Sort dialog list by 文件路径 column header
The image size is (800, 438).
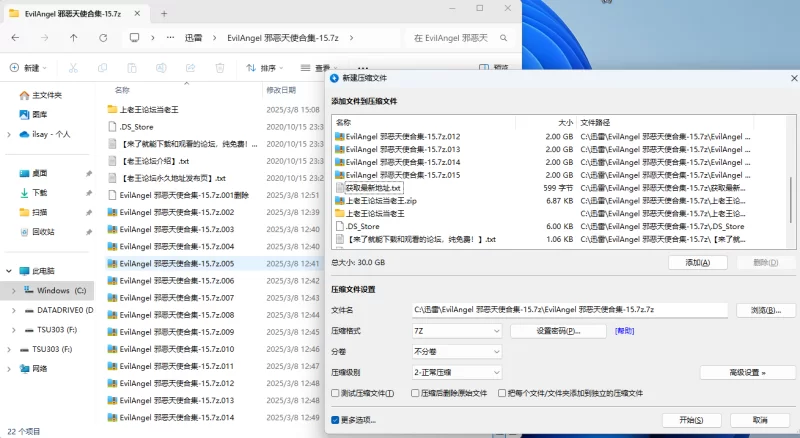pyautogui.click(x=595, y=123)
